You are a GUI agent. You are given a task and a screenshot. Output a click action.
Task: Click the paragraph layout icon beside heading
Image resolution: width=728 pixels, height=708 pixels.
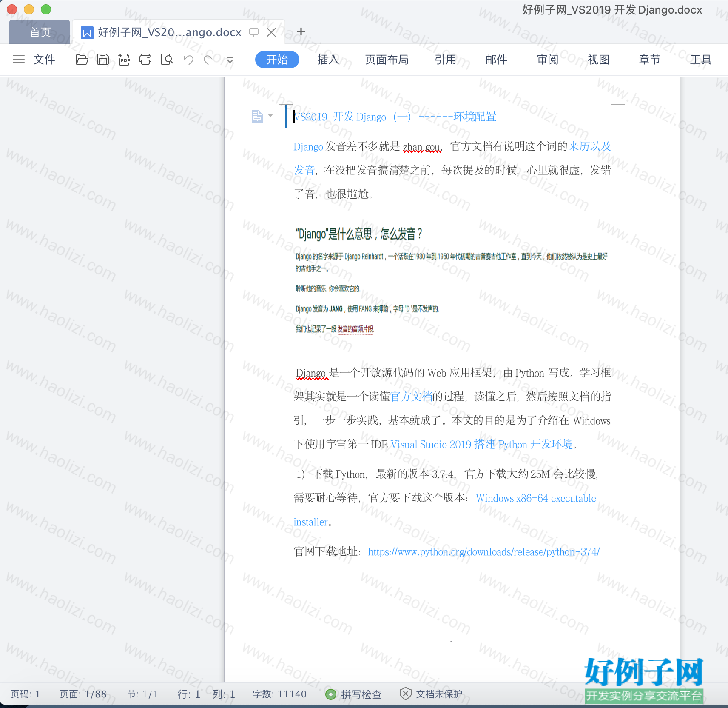pos(257,116)
